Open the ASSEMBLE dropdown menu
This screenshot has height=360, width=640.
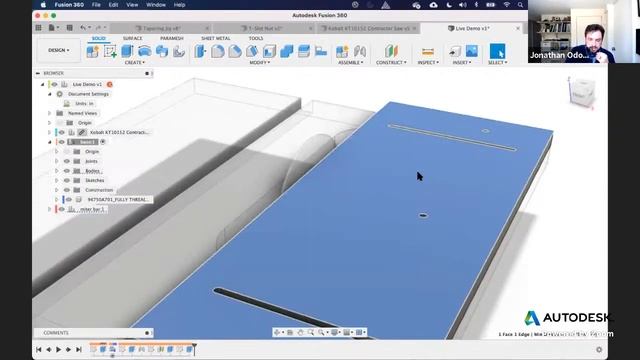click(x=351, y=62)
